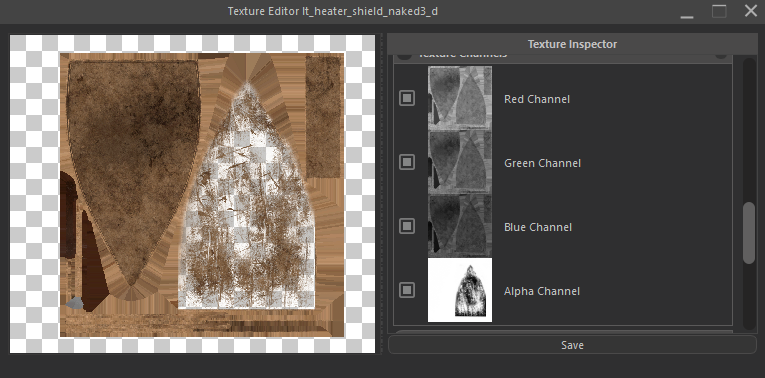
Task: Select the Green Channel grayscale thumbnail
Action: tap(460, 161)
